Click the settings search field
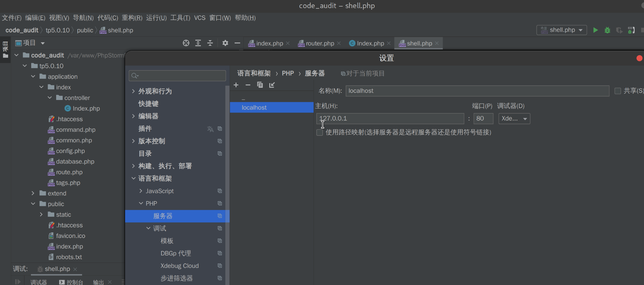 (177, 76)
